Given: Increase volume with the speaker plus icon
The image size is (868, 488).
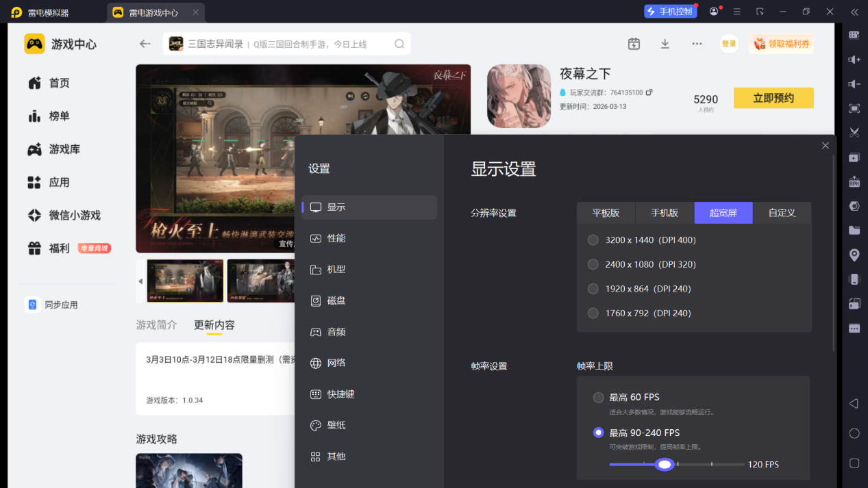Looking at the screenshot, I should [x=854, y=60].
